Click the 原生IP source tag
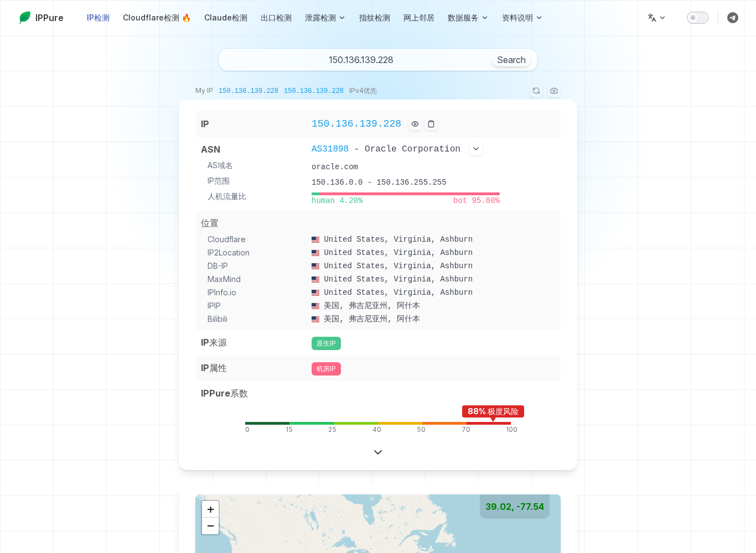The width and height of the screenshot is (756, 553). click(326, 343)
